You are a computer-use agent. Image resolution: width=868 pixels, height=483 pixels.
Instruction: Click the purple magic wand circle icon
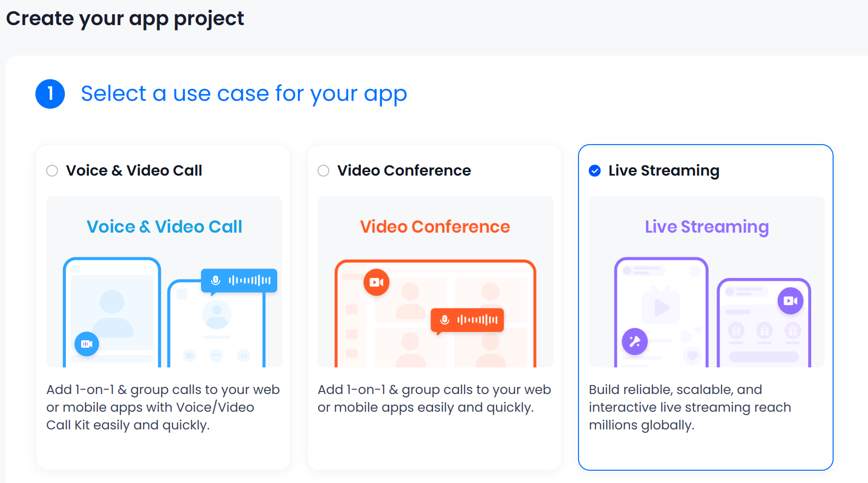[635, 341]
